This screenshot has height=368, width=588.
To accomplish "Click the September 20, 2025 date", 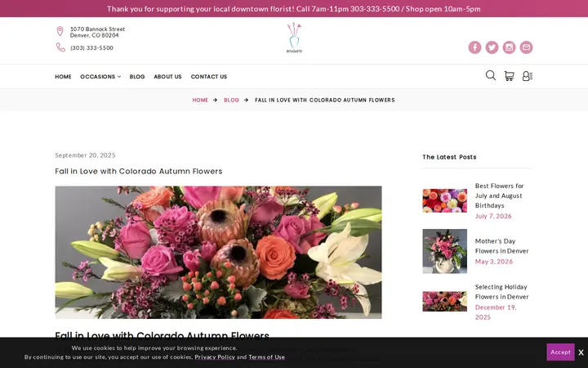I will pyautogui.click(x=85, y=155).
